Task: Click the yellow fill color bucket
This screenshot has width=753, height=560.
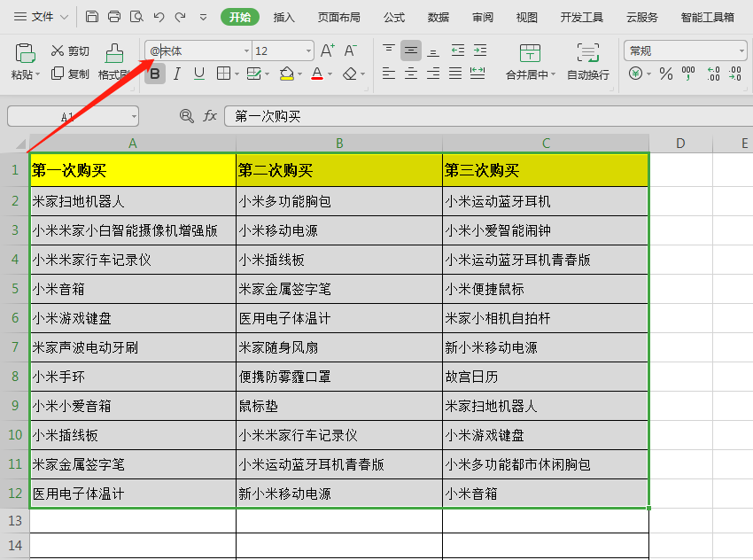Action: tap(287, 74)
